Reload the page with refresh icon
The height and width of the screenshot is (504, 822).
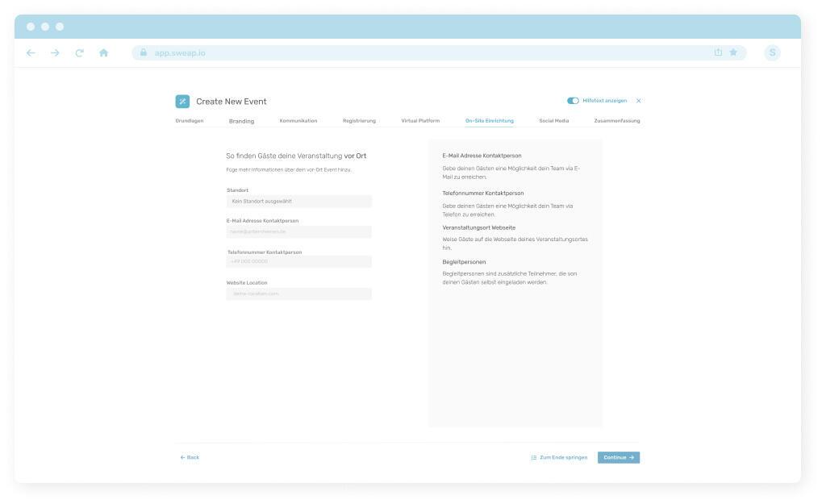[x=79, y=53]
